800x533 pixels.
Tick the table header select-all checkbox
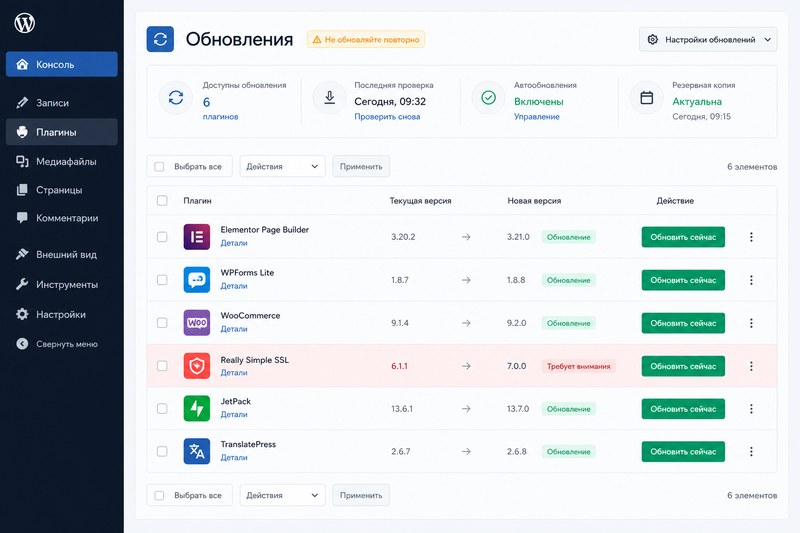point(162,200)
